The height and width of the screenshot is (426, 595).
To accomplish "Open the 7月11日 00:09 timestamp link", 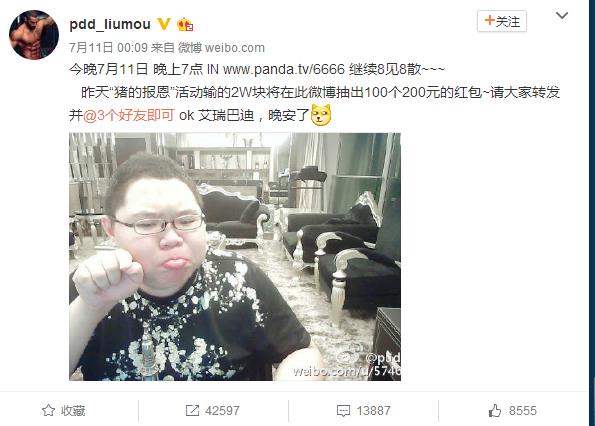I will click(108, 48).
